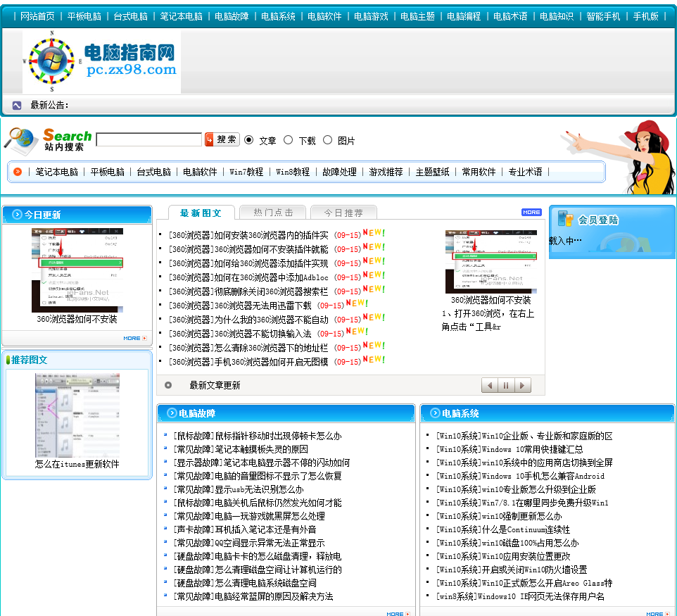Click the site search input field
The height and width of the screenshot is (616, 677).
149,139
